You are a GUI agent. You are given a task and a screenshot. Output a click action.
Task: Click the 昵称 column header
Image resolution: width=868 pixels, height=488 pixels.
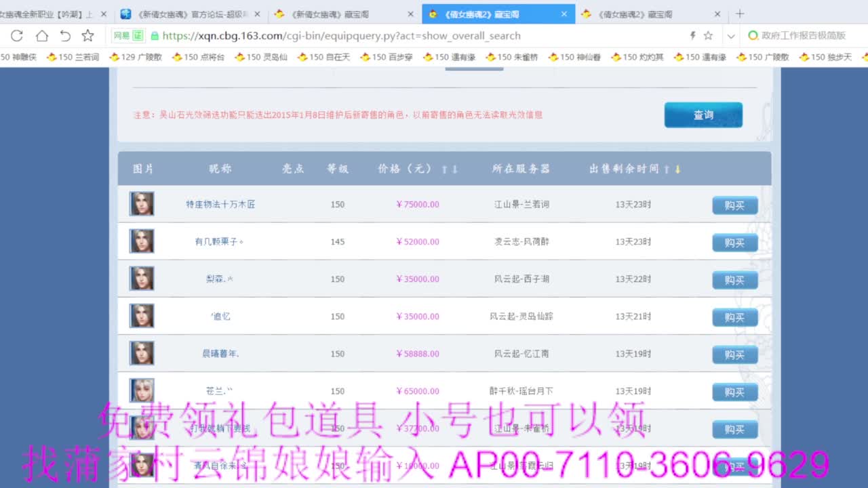click(220, 169)
